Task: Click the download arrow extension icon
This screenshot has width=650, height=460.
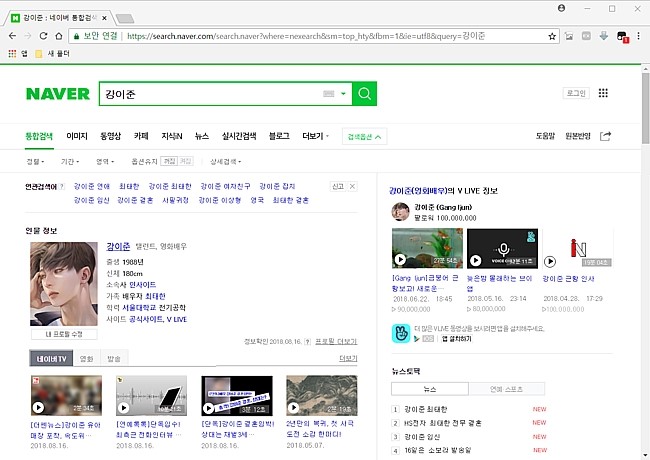Action: pos(604,36)
